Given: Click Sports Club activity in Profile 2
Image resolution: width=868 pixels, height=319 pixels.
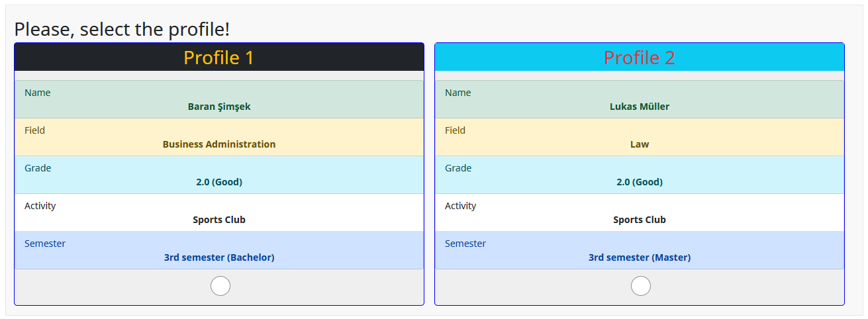Looking at the screenshot, I should click(x=640, y=220).
